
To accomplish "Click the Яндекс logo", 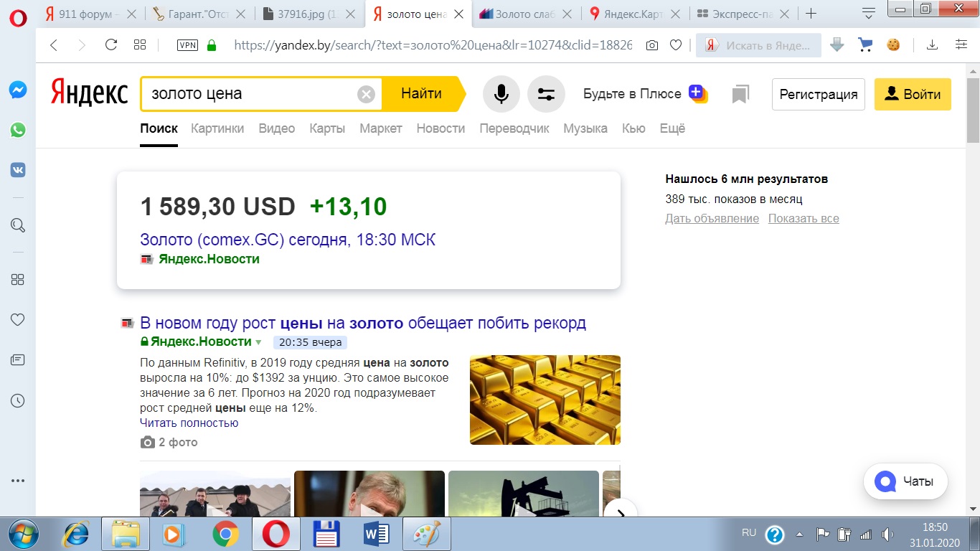I will click(x=89, y=94).
